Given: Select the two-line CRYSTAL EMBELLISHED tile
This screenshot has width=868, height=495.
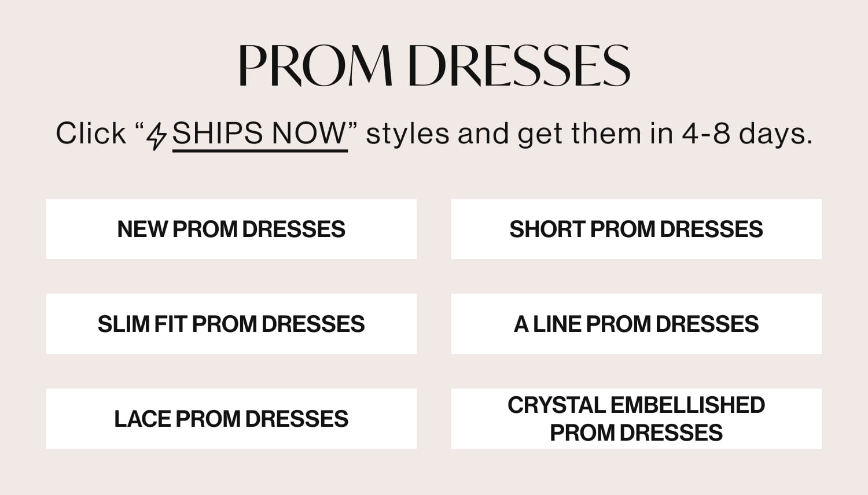Looking at the screenshot, I should pos(636,419).
